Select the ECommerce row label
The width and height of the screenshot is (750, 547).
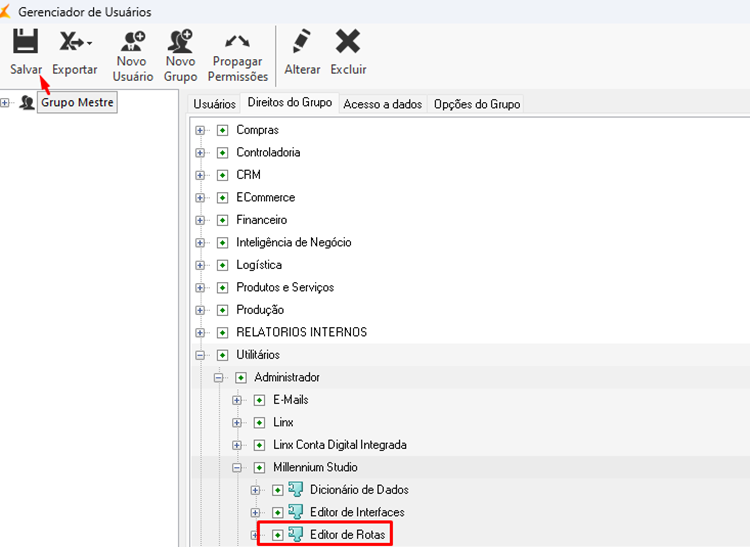tap(265, 197)
